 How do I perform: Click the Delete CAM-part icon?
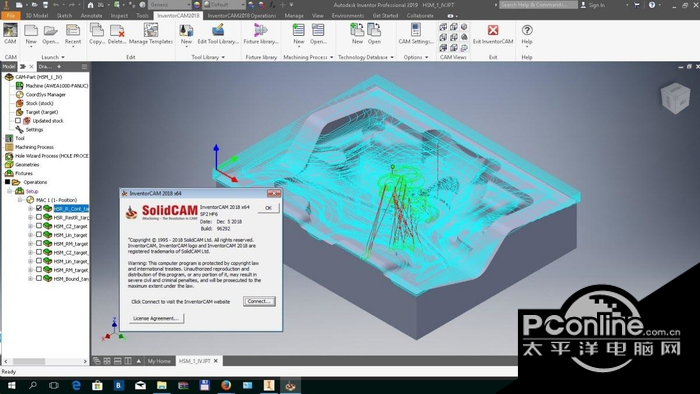click(x=117, y=34)
